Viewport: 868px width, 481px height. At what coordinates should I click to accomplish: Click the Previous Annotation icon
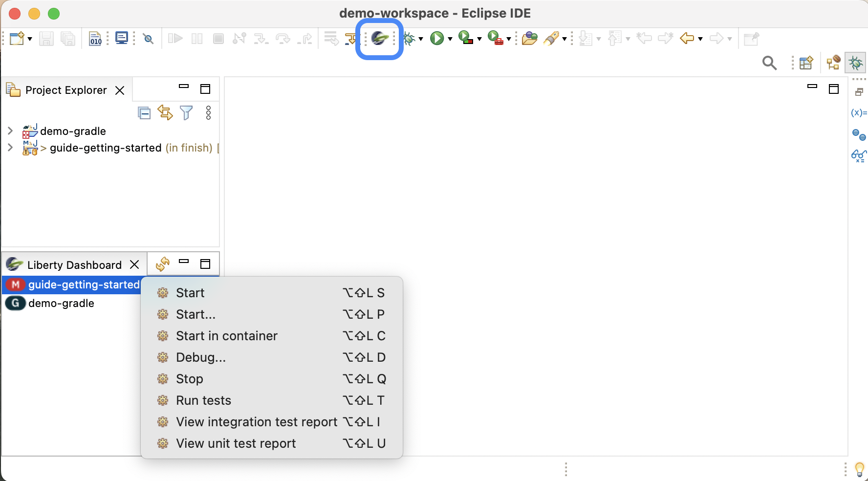pos(615,38)
